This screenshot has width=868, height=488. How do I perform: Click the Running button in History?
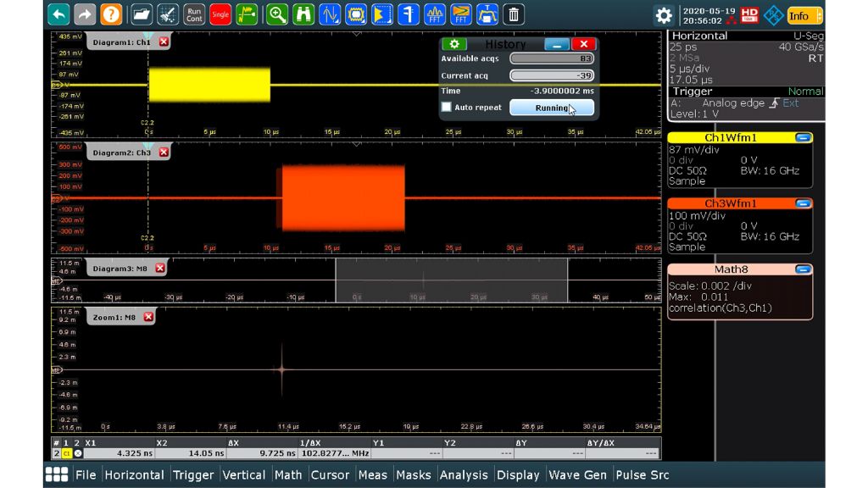tap(551, 108)
